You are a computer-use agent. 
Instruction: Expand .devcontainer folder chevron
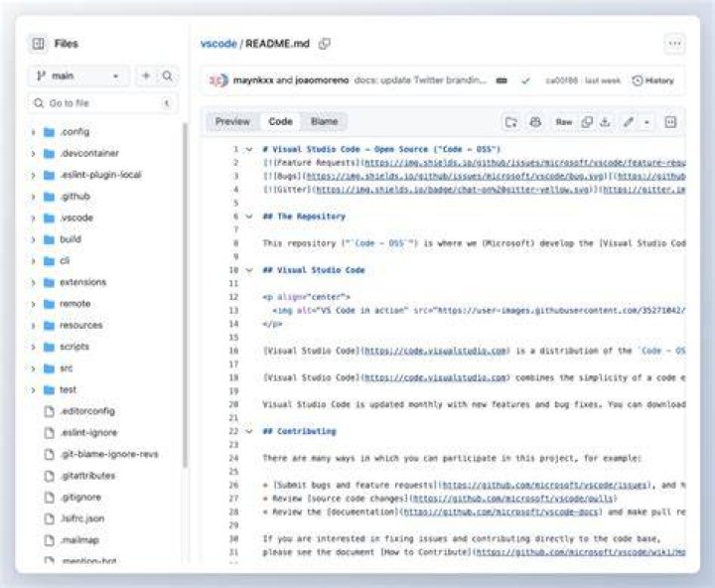pyautogui.click(x=34, y=154)
